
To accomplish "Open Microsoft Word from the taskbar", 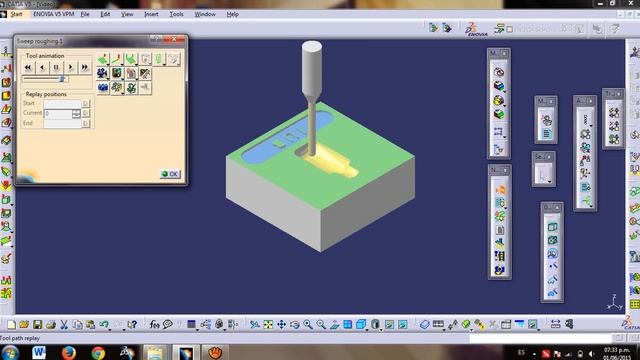I will (39, 352).
